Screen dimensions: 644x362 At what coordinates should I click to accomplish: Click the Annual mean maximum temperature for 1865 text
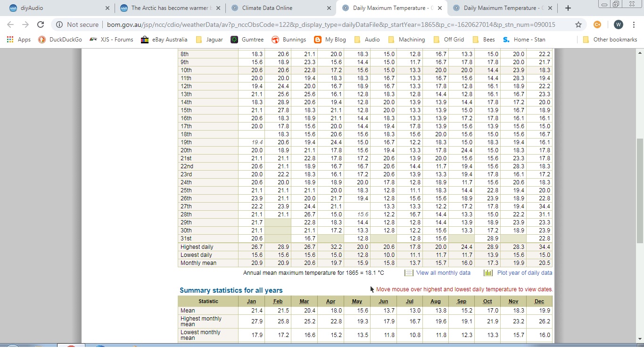click(314, 273)
